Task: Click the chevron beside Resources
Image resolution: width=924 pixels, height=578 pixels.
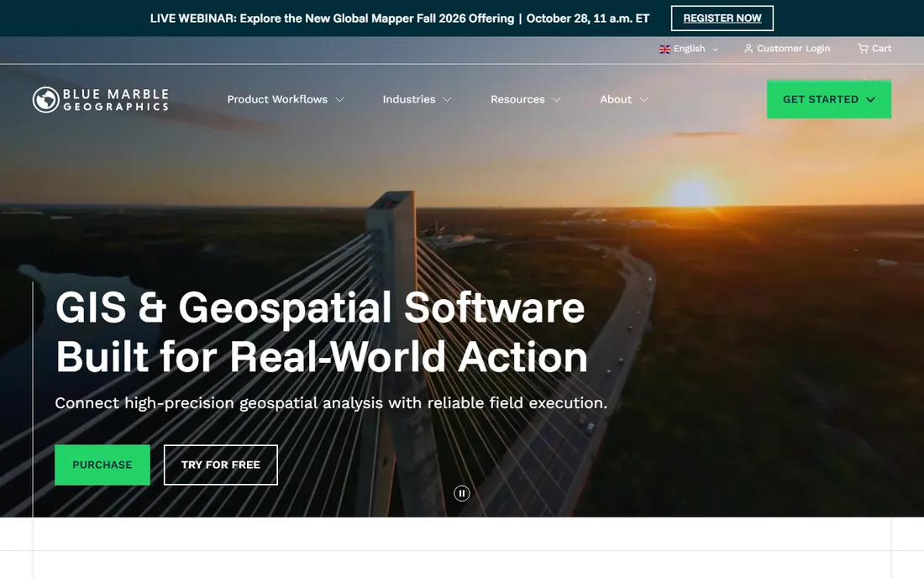Action: [x=557, y=100]
